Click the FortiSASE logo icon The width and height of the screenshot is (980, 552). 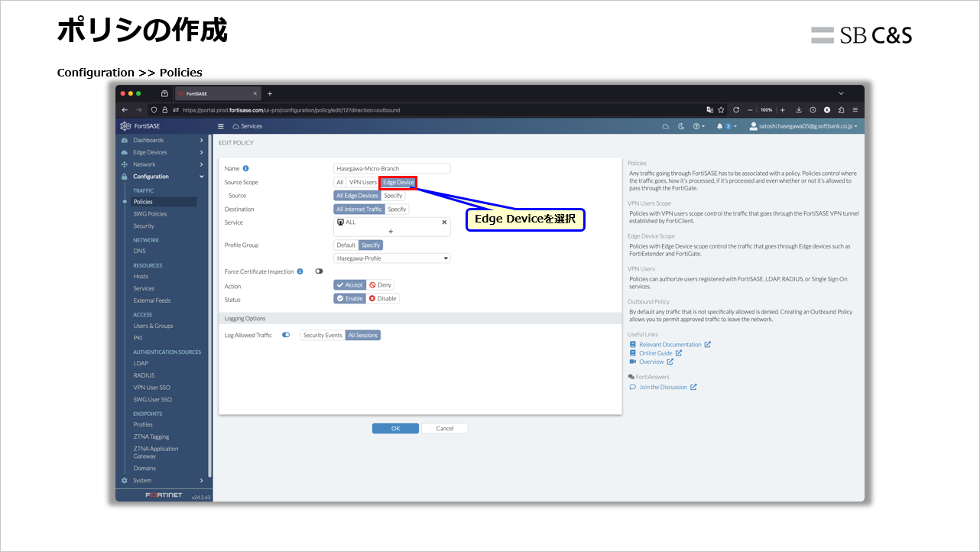(126, 126)
